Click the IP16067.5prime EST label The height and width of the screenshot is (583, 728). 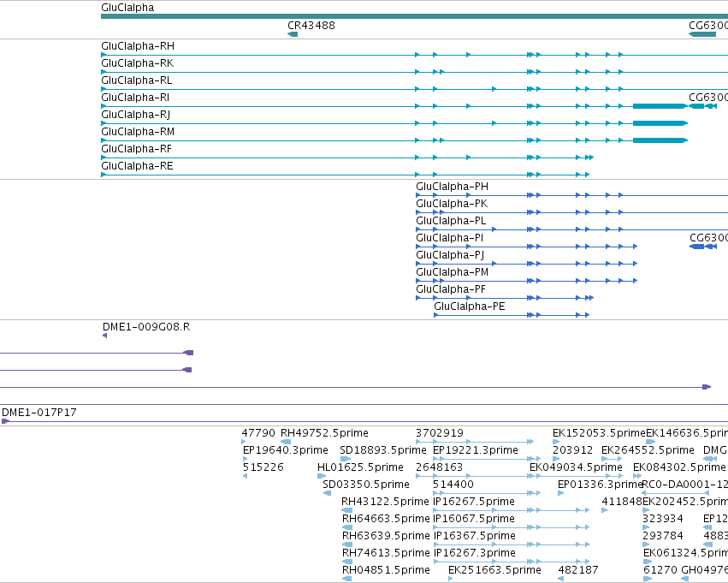point(474,520)
